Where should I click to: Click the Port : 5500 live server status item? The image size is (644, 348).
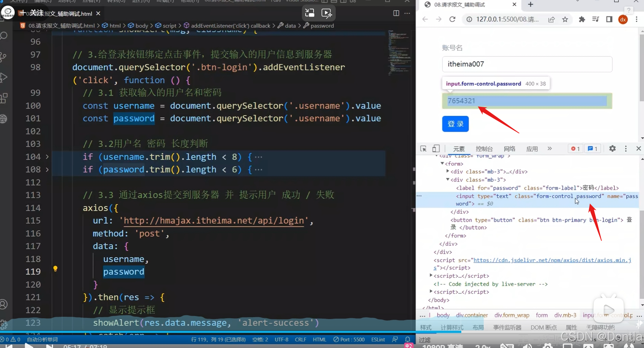(x=349, y=339)
